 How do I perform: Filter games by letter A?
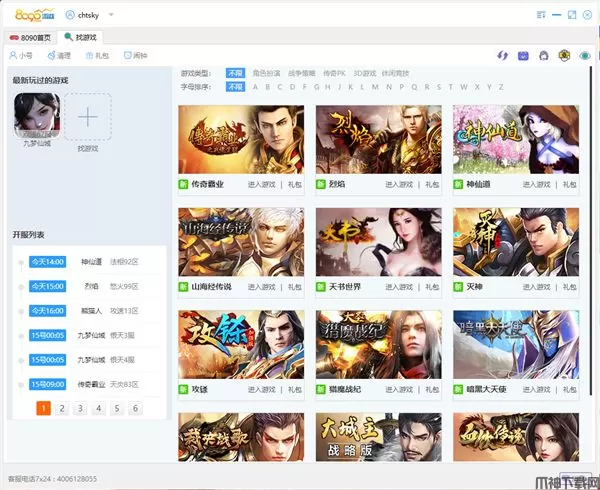point(255,87)
